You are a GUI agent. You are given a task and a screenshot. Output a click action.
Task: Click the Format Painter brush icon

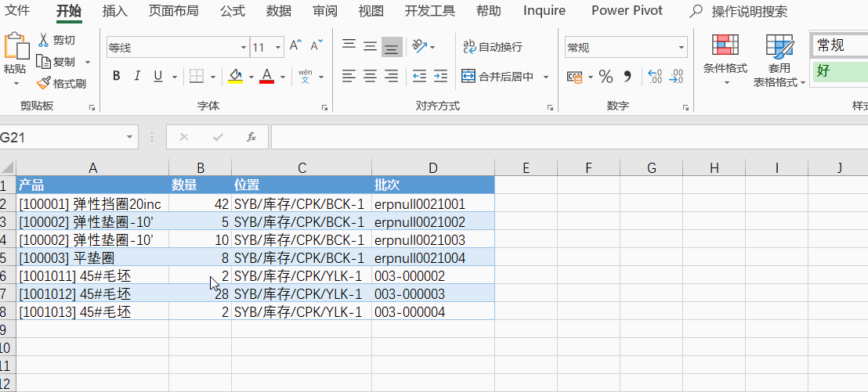pyautogui.click(x=43, y=83)
